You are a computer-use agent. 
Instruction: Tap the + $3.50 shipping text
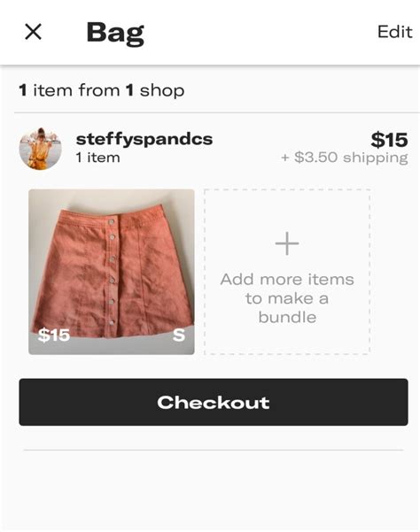pos(345,158)
